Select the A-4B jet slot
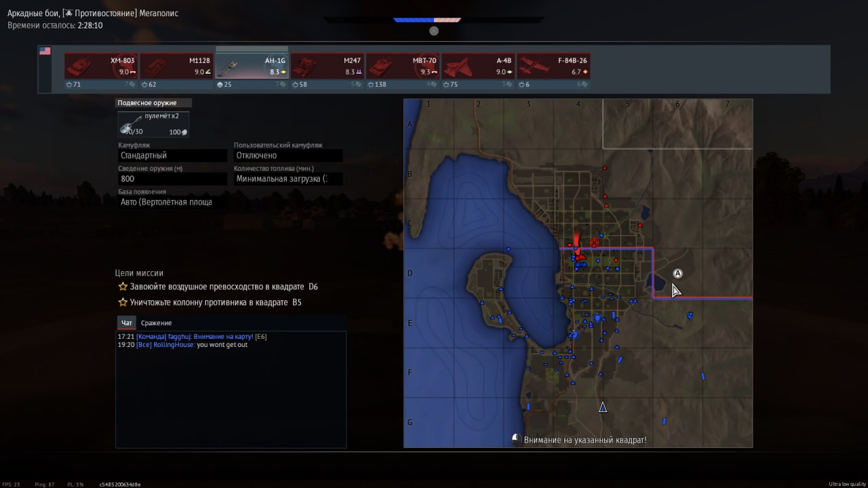Screen dimensions: 868x488 (x=478, y=66)
